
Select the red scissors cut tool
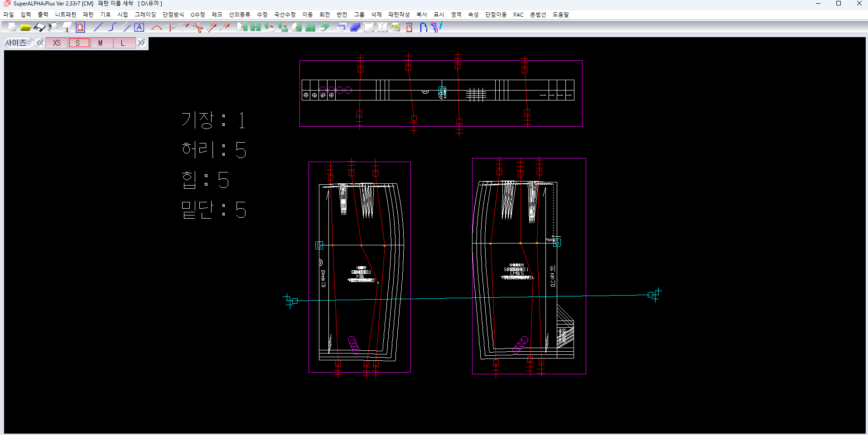pos(198,27)
